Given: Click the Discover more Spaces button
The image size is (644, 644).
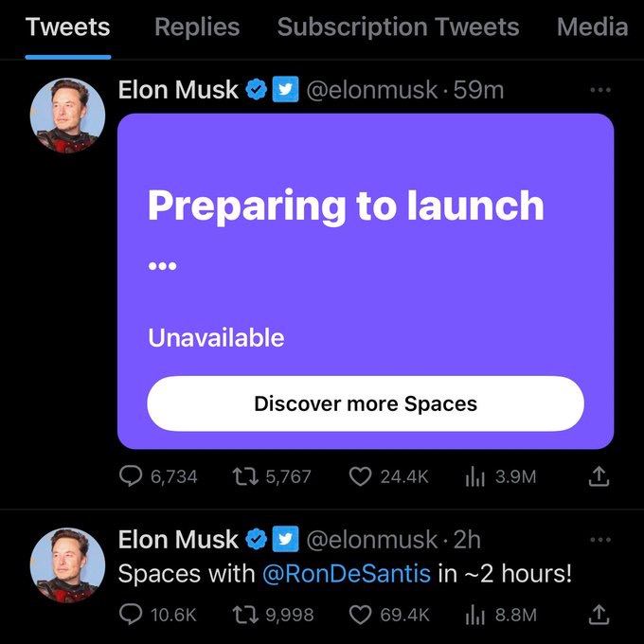Looking at the screenshot, I should coord(366,403).
